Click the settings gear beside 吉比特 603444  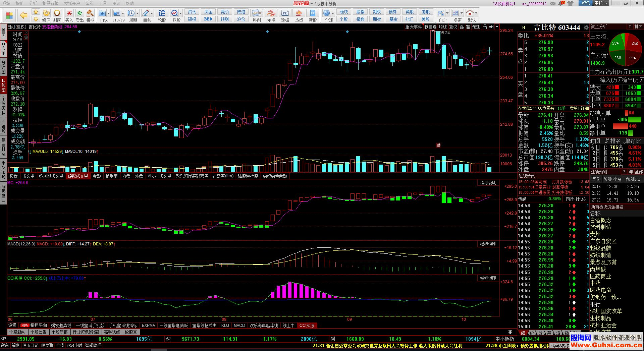coord(586,27)
